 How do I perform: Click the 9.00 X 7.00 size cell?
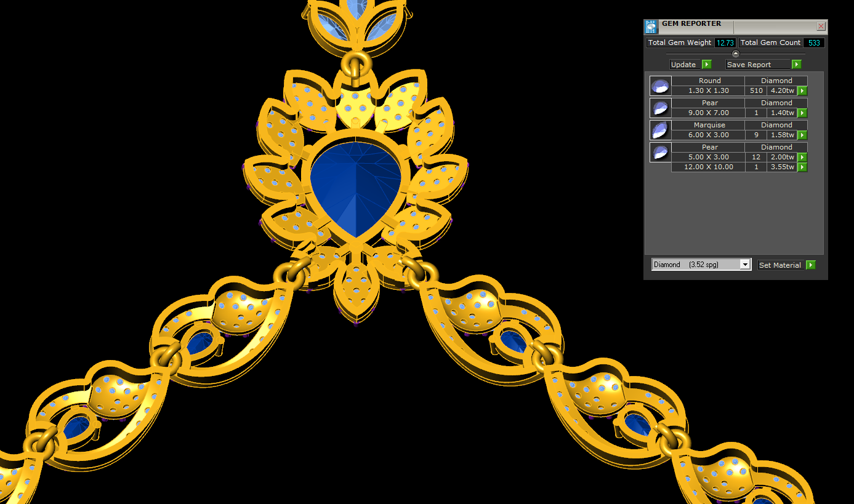tap(708, 113)
